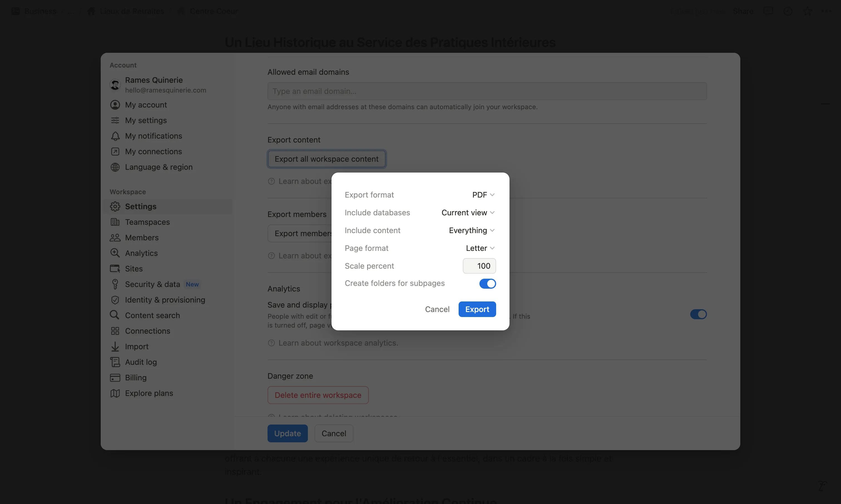This screenshot has width=841, height=504.
Task: Click Cancel next to the Update button
Action: [x=334, y=433]
